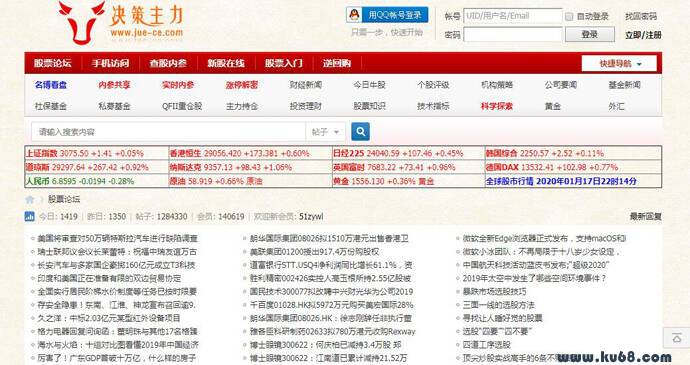This screenshot has width=690, height=365.
Task: Focus the 帐号 username input field
Action: tap(513, 16)
